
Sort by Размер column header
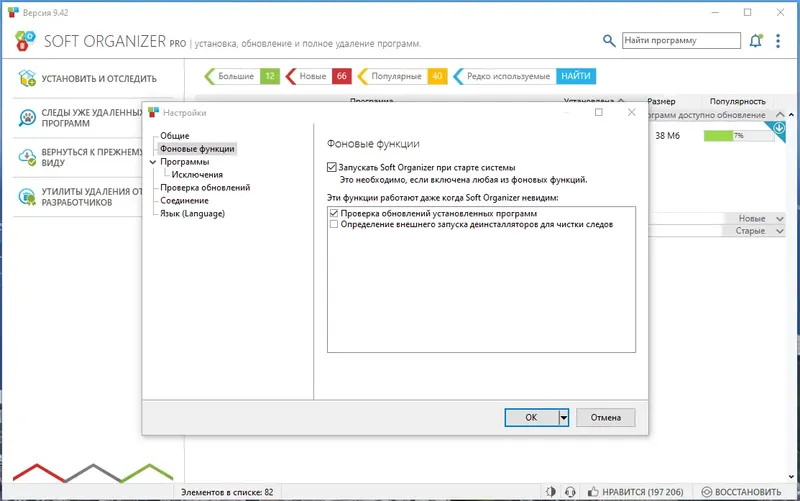pos(661,102)
